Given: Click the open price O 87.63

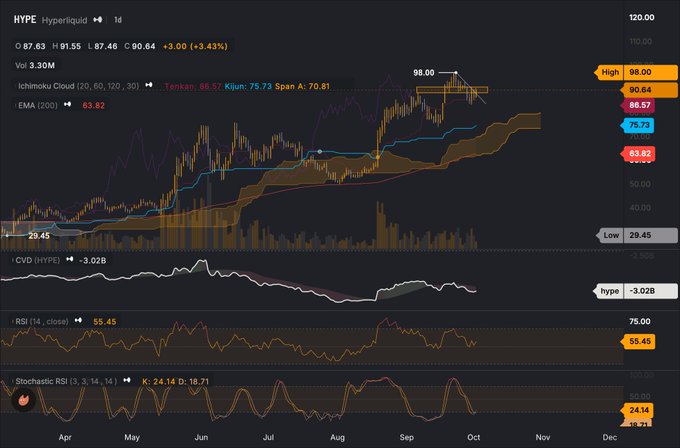Looking at the screenshot, I should [30, 46].
